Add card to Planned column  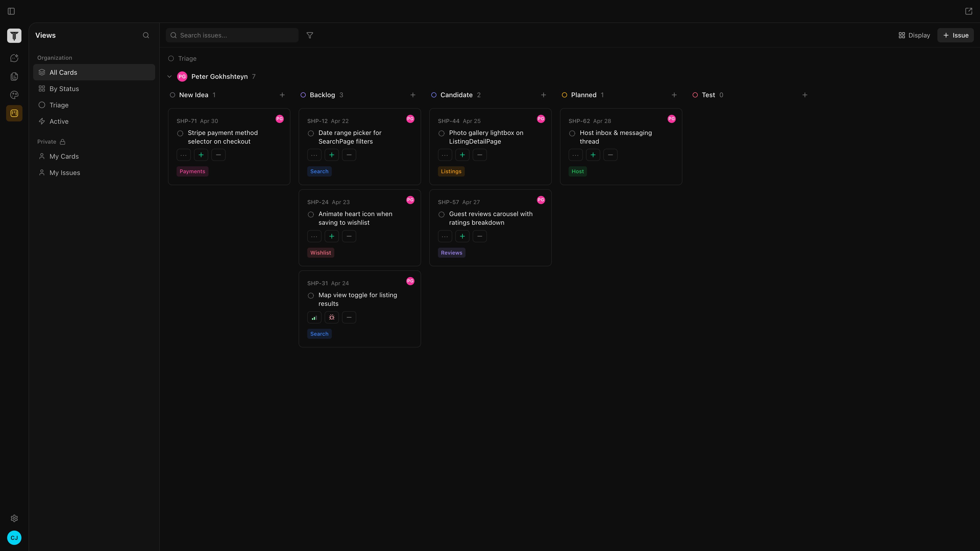point(674,95)
